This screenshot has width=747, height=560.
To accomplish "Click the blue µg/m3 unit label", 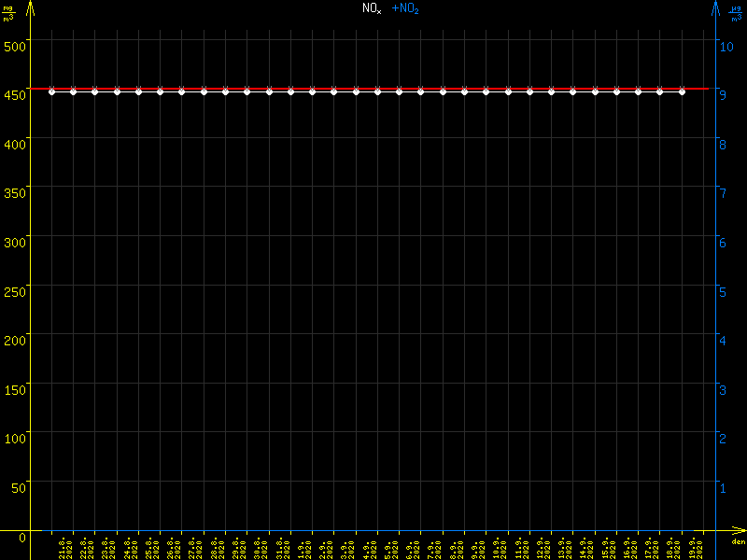I will click(x=736, y=12).
